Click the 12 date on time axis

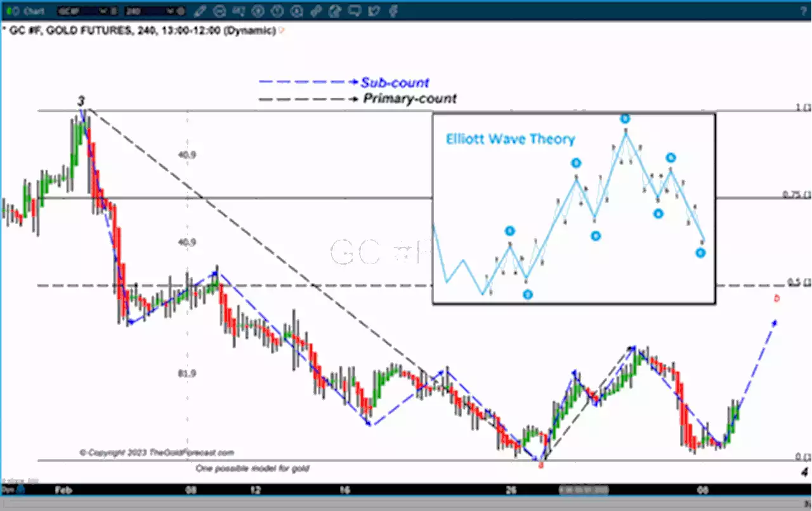tap(256, 489)
